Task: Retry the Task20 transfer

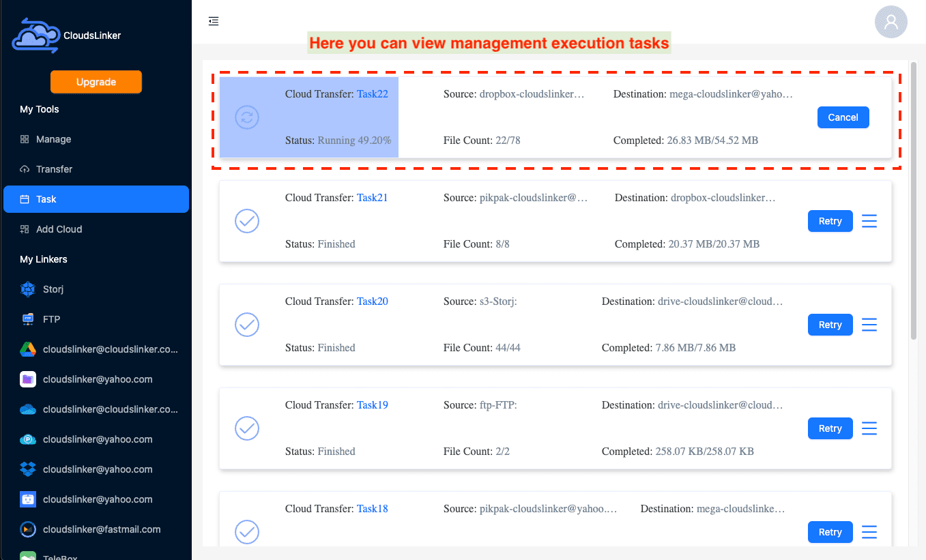Action: pos(830,325)
